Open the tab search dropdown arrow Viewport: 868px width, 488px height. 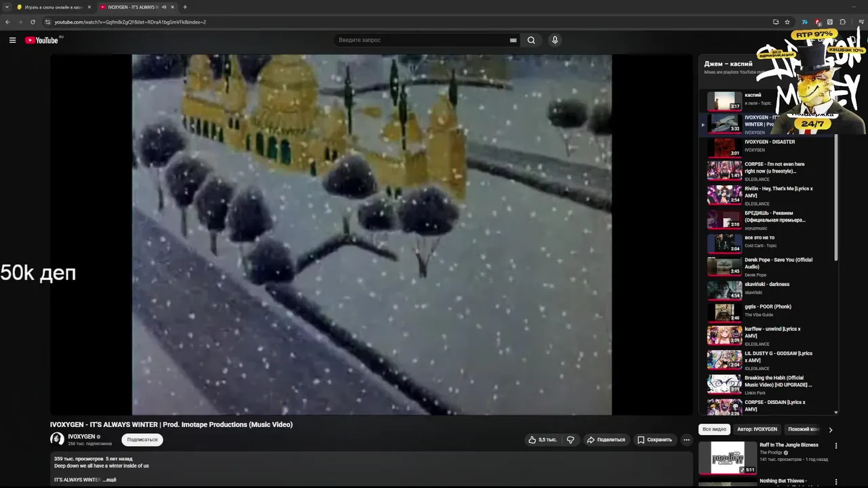pos(7,7)
